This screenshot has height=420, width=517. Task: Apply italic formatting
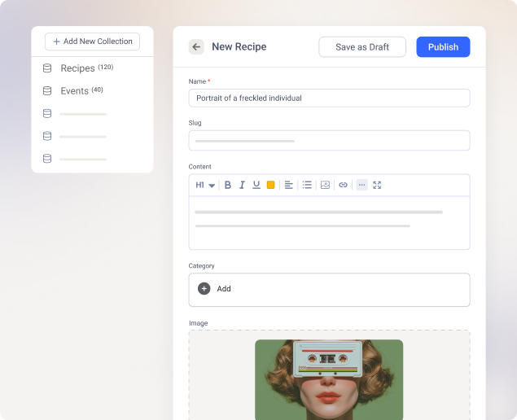click(x=242, y=185)
